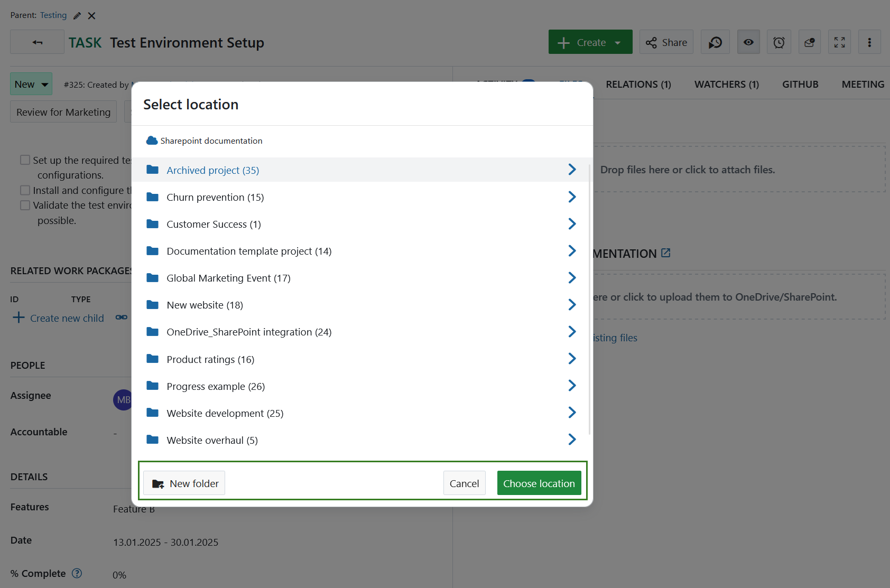Viewport: 890px width, 588px height.
Task: Edit the parent with the pencil icon
Action: pos(77,15)
